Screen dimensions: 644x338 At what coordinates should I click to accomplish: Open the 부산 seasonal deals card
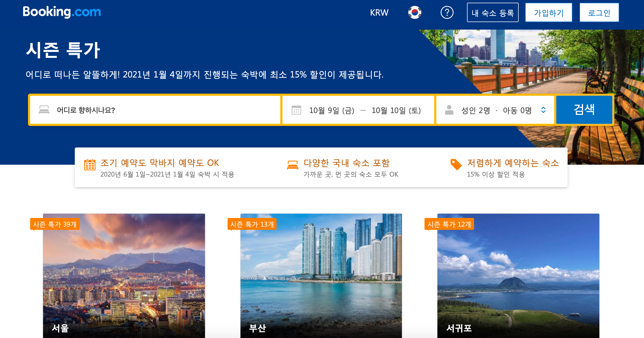click(321, 274)
